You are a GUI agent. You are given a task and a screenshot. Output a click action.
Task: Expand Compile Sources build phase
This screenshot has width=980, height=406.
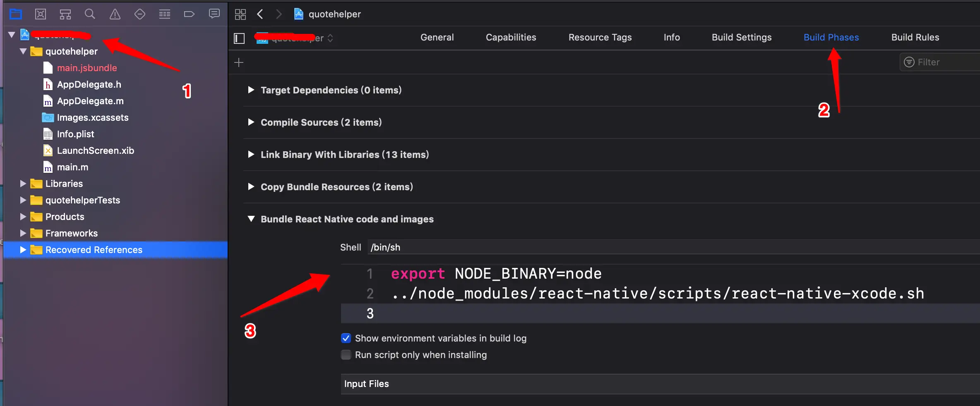click(x=251, y=122)
